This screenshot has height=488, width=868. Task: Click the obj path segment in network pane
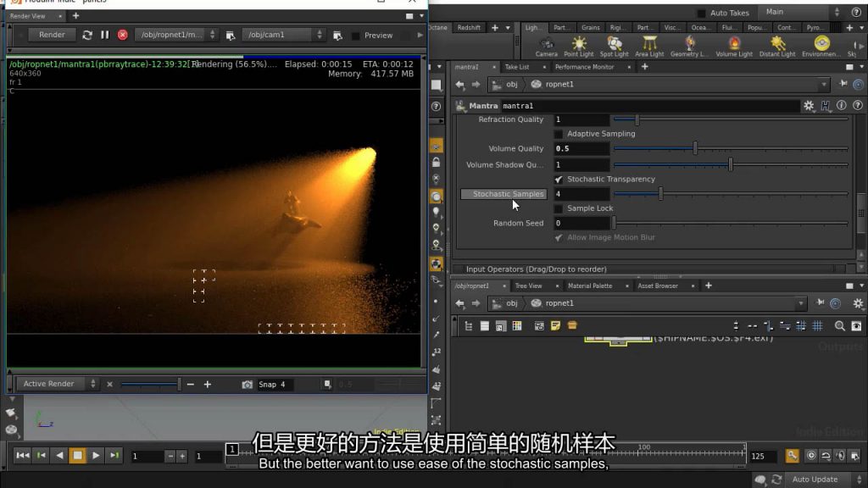[505, 303]
